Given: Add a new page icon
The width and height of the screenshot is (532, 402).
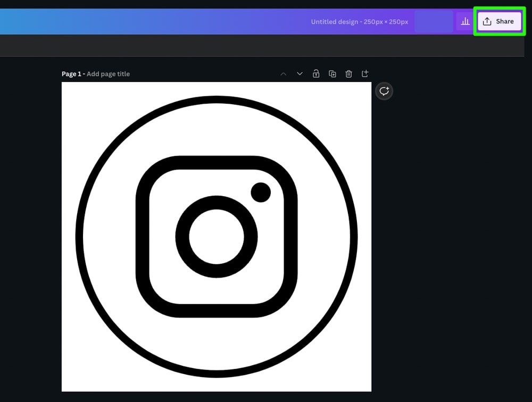Looking at the screenshot, I should click(365, 73).
